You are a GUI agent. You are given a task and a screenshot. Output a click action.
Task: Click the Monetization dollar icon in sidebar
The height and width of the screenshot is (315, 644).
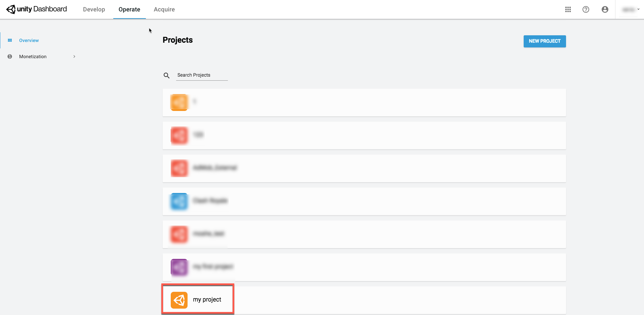(10, 56)
